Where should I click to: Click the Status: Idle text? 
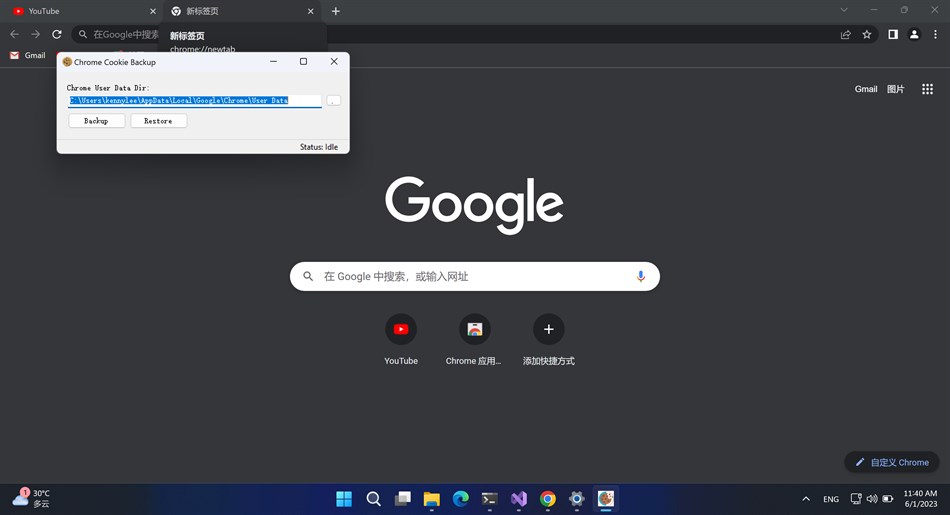pyautogui.click(x=319, y=147)
